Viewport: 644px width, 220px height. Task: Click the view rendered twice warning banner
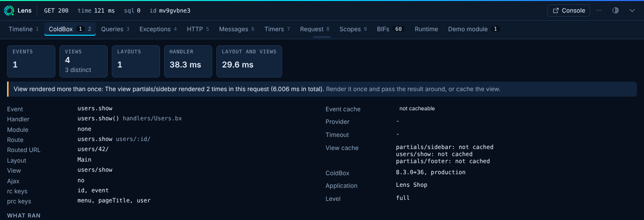click(322, 89)
